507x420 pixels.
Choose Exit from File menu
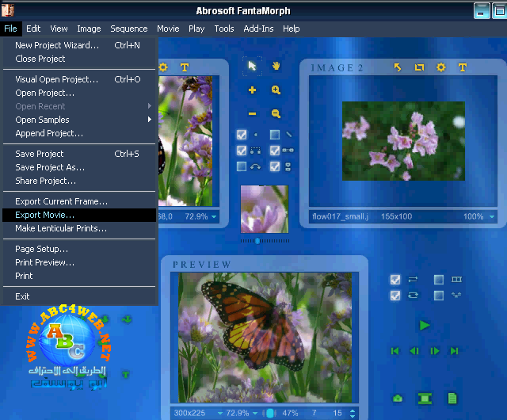(x=79, y=296)
